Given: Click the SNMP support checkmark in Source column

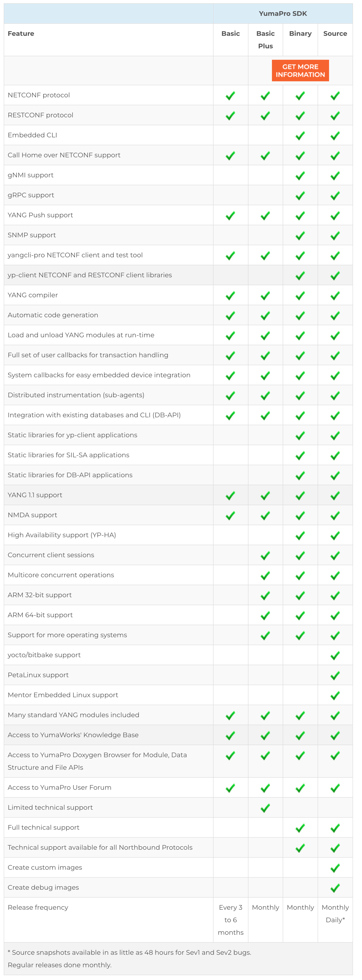Looking at the screenshot, I should pyautogui.click(x=335, y=235).
